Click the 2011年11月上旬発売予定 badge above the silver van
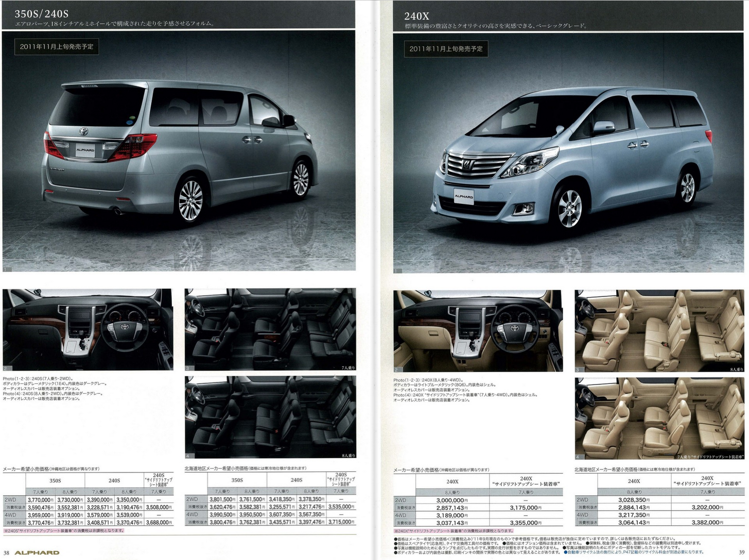Viewport: 749px width, 560px height. [x=57, y=46]
